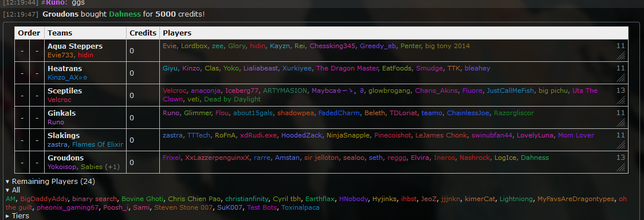Click resize handle of Heatrans players box
Image resolution: width=644 pixels, height=220 pixels.
pos(621,77)
